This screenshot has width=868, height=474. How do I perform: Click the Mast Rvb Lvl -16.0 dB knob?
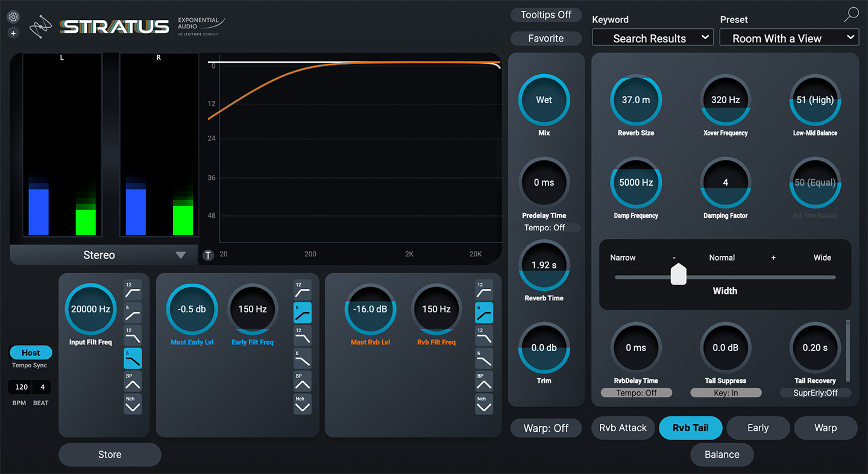click(370, 309)
